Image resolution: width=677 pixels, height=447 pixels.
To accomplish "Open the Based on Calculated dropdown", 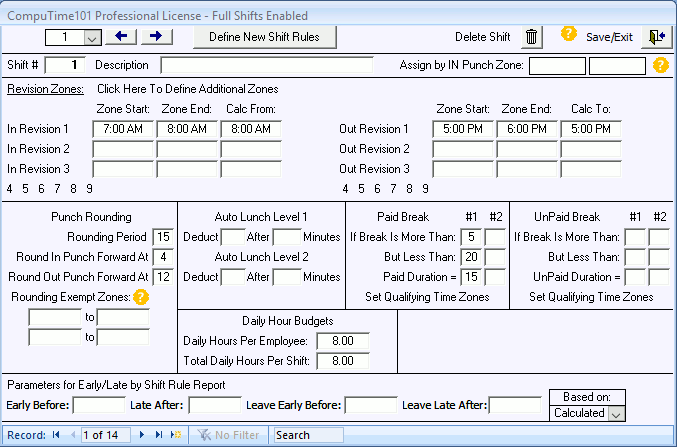I will click(616, 414).
